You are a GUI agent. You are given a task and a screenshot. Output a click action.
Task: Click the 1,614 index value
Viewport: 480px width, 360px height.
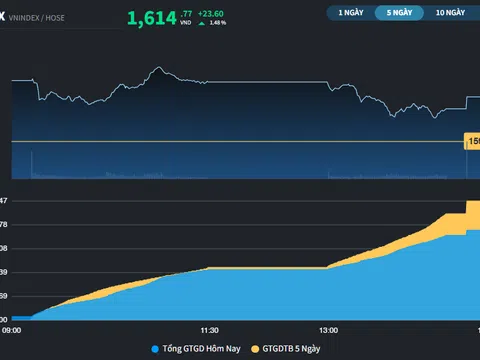point(152,18)
